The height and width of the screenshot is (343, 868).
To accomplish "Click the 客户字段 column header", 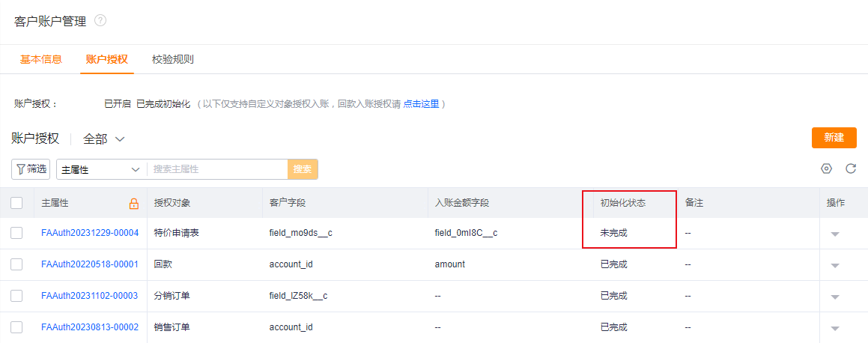I will tap(288, 203).
